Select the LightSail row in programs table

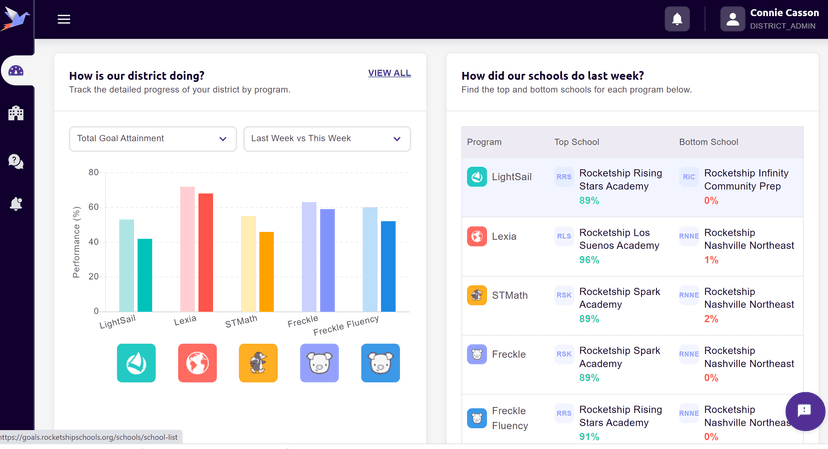[x=632, y=186]
